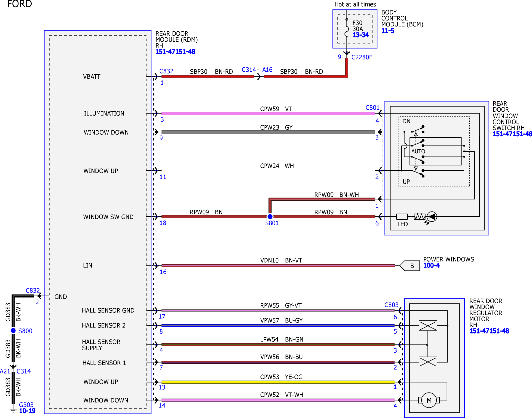532x418 pixels.
Task: Click the C314 - A16 inline connector label
Action: [257, 70]
